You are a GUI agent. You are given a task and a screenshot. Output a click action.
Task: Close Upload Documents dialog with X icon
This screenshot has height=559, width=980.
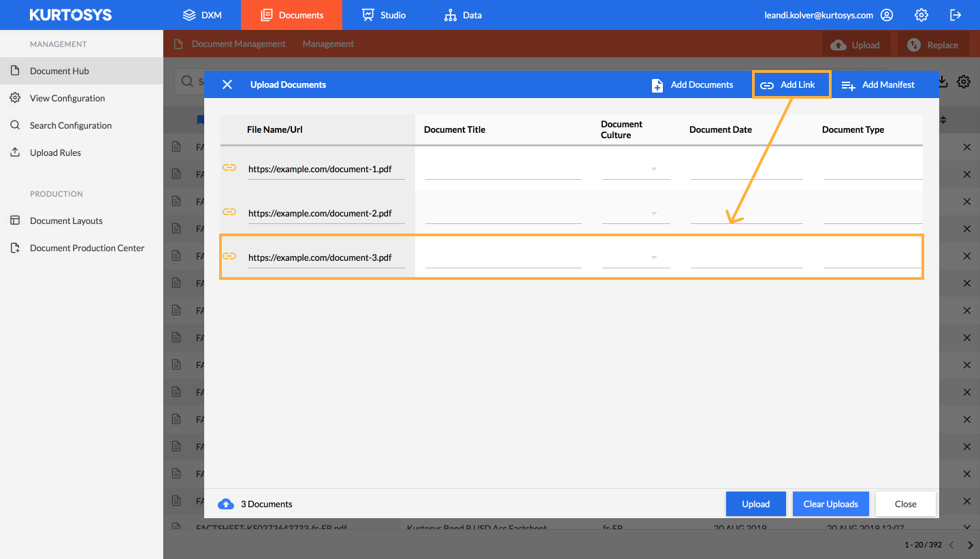(227, 84)
